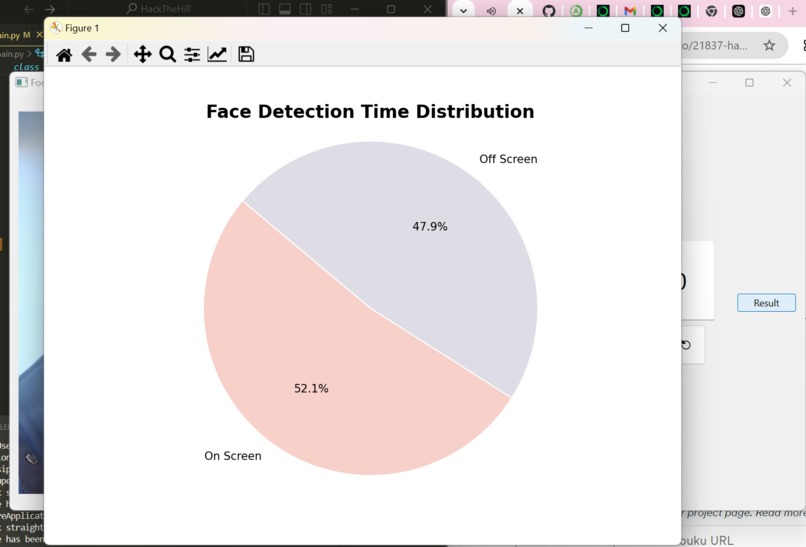Close the active Chrome tab
This screenshot has height=547, width=806.
click(x=520, y=11)
